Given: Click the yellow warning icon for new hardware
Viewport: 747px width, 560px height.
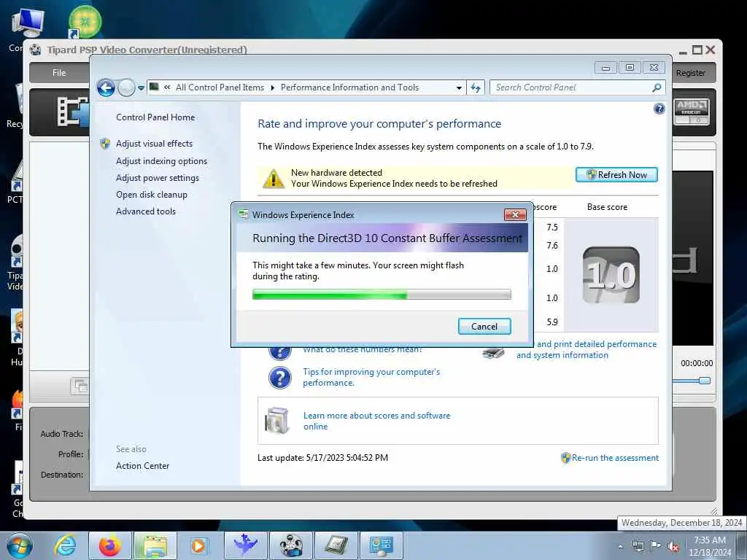Looking at the screenshot, I should [x=274, y=178].
